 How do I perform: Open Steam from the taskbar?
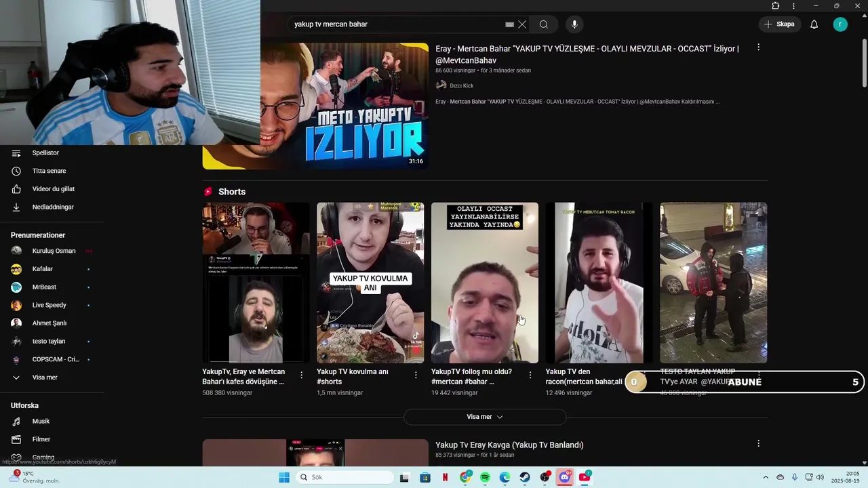coord(525,477)
